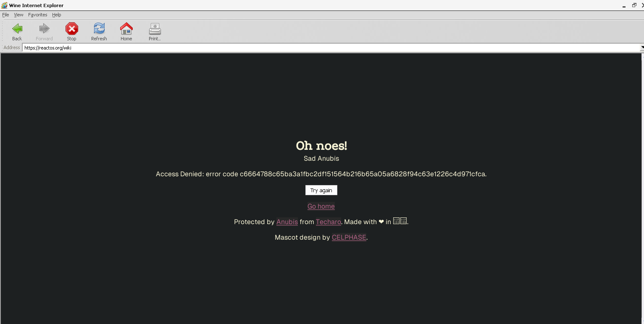Viewport: 644px width, 324px height.
Task: Go to Home via house icon
Action: 126,29
